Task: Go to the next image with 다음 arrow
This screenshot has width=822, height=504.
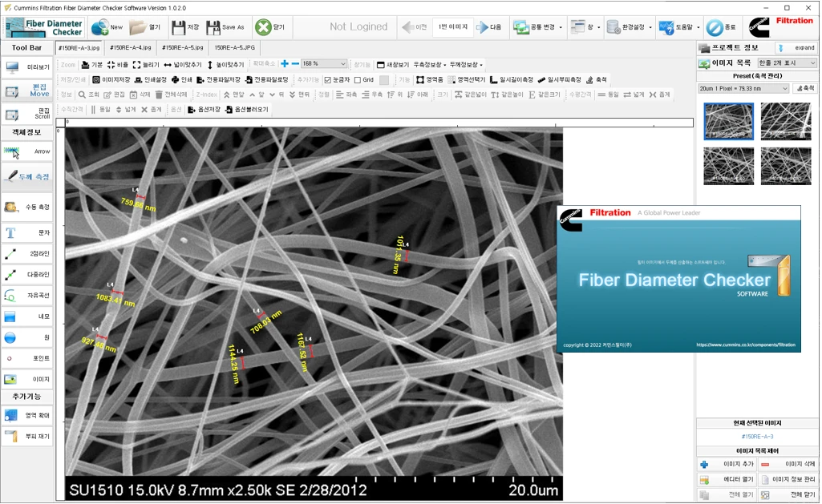Action: pos(488,26)
